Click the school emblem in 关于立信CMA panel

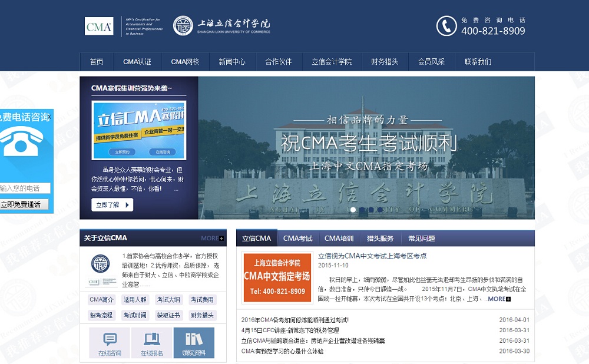(101, 264)
